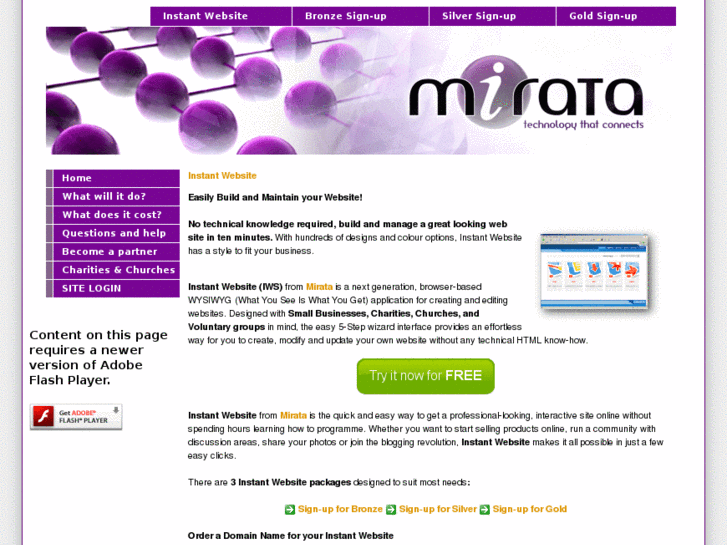The image size is (727, 545).
Task: Open the Bronze Sign-up menu item
Action: tap(360, 16)
